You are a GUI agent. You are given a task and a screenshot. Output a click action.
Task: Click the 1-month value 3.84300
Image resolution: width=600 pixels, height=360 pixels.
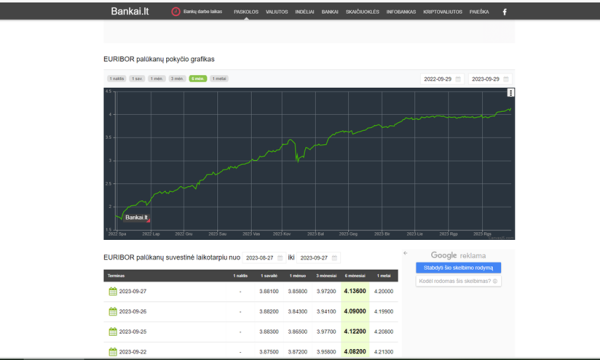pos(297,311)
